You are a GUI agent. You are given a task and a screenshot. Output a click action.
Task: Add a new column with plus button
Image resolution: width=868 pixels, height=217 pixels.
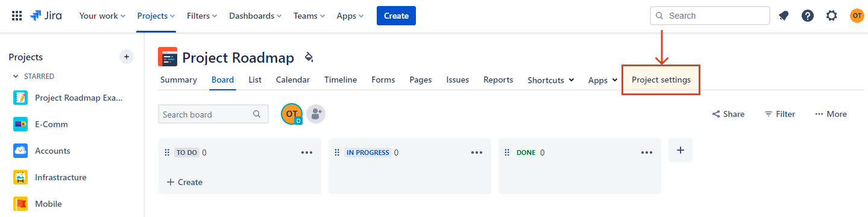[x=681, y=150]
